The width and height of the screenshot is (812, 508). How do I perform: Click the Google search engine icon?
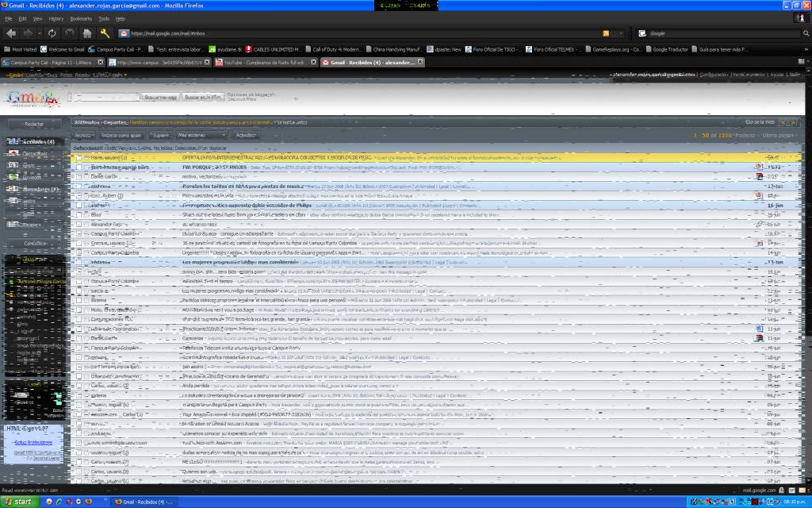(642, 33)
